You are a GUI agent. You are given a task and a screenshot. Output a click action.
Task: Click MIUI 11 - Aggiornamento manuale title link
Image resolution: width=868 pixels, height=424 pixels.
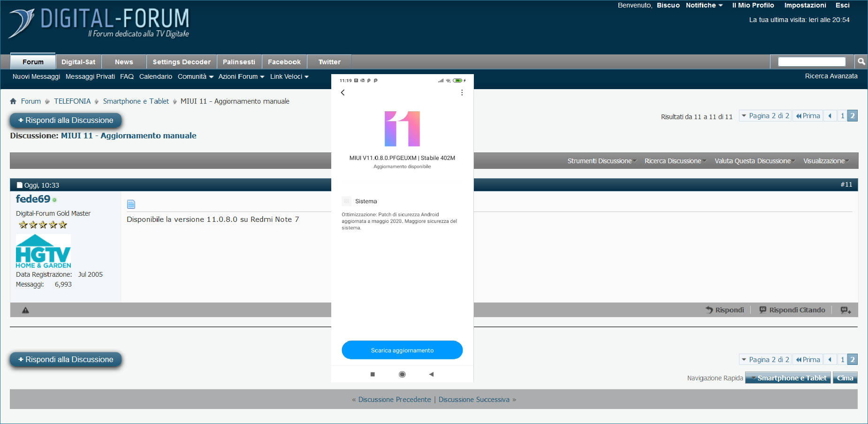[129, 136]
